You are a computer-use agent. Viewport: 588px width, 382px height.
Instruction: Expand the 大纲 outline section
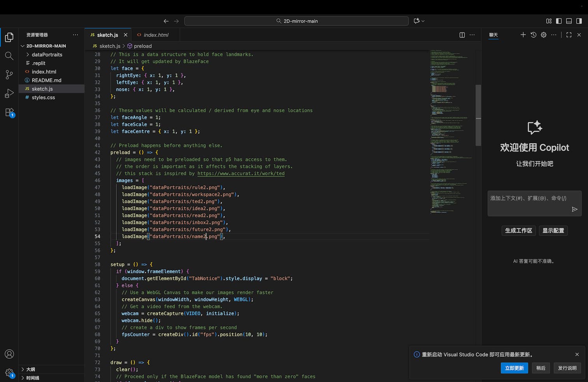pyautogui.click(x=30, y=370)
